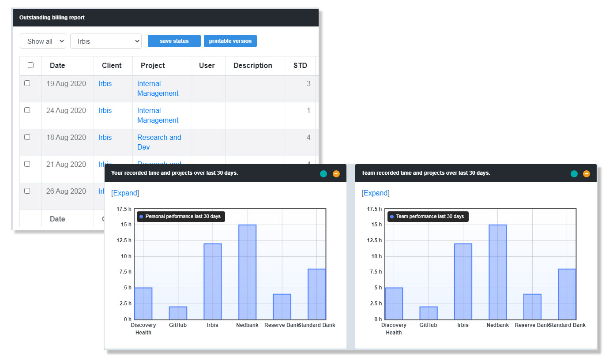Check the 26 Aug 2020 row checkbox
The image size is (613, 364).
point(27,191)
